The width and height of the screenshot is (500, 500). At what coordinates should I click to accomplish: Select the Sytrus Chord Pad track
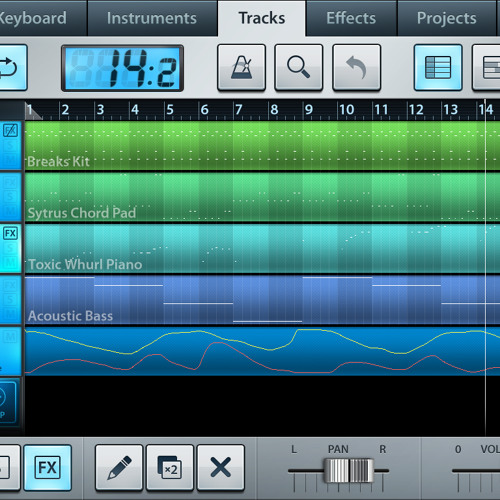point(262,197)
